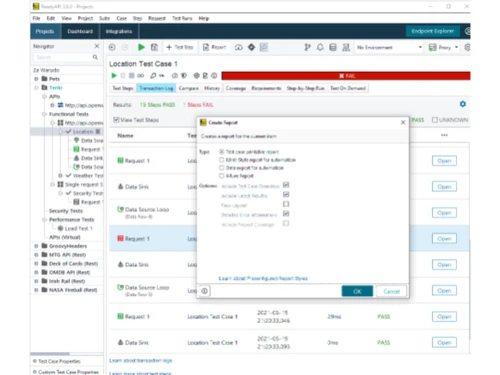Select the JUnit-Style report for automation option
Screen dimensions: 500x375
[221, 160]
